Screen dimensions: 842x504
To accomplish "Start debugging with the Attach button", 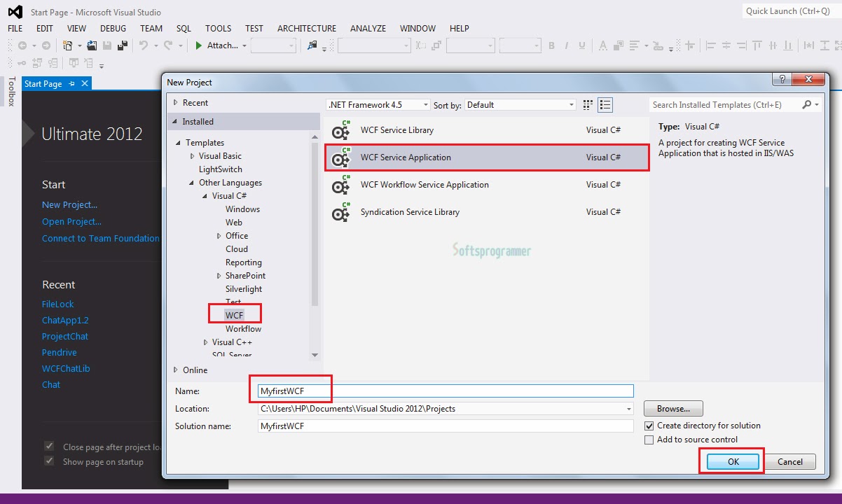I will pos(220,44).
